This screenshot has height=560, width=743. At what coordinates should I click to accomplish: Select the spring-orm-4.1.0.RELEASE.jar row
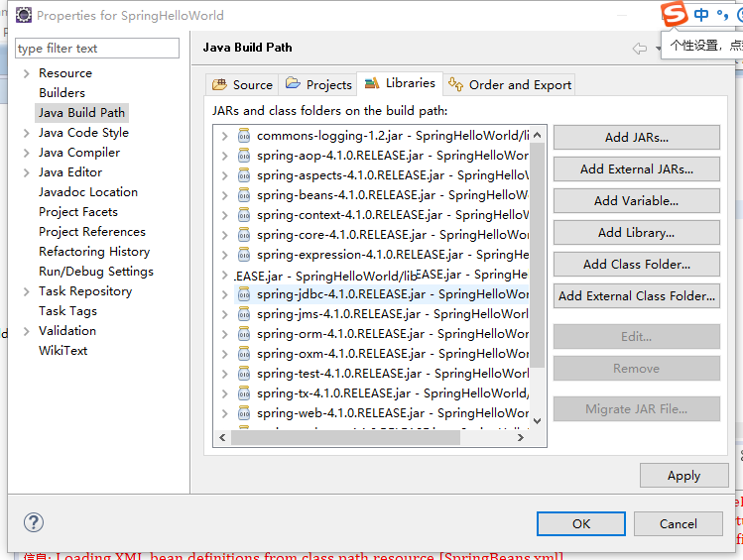(x=382, y=334)
